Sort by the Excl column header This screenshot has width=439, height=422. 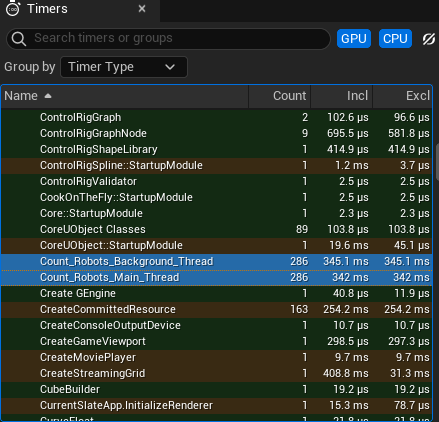[x=402, y=96]
